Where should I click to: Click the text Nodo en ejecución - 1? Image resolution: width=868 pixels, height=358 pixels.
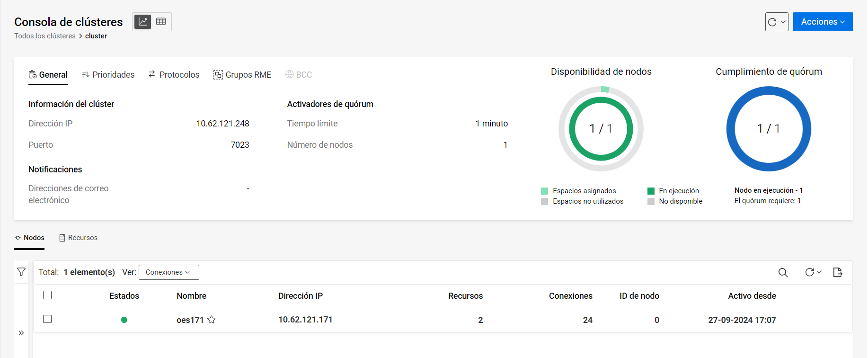pos(769,190)
